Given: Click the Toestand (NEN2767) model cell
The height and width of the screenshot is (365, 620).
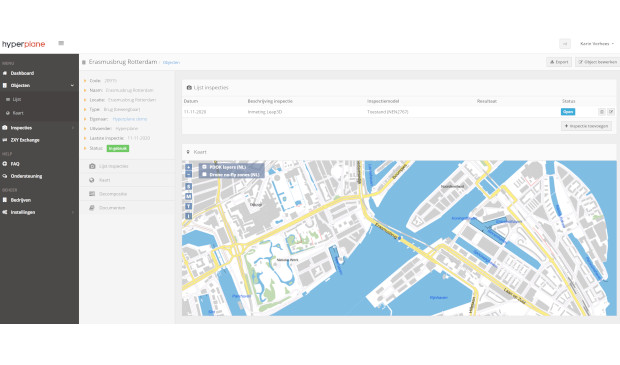Looking at the screenshot, I should click(388, 112).
